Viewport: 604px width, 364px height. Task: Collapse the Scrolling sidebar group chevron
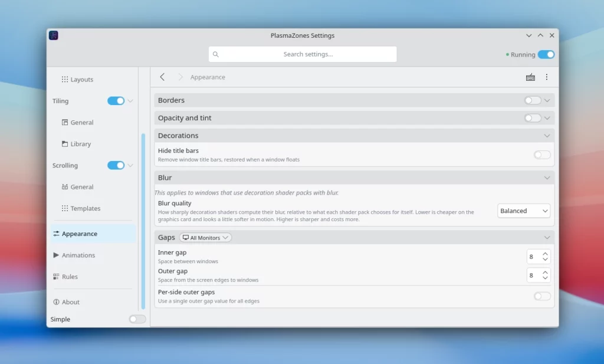coord(130,165)
